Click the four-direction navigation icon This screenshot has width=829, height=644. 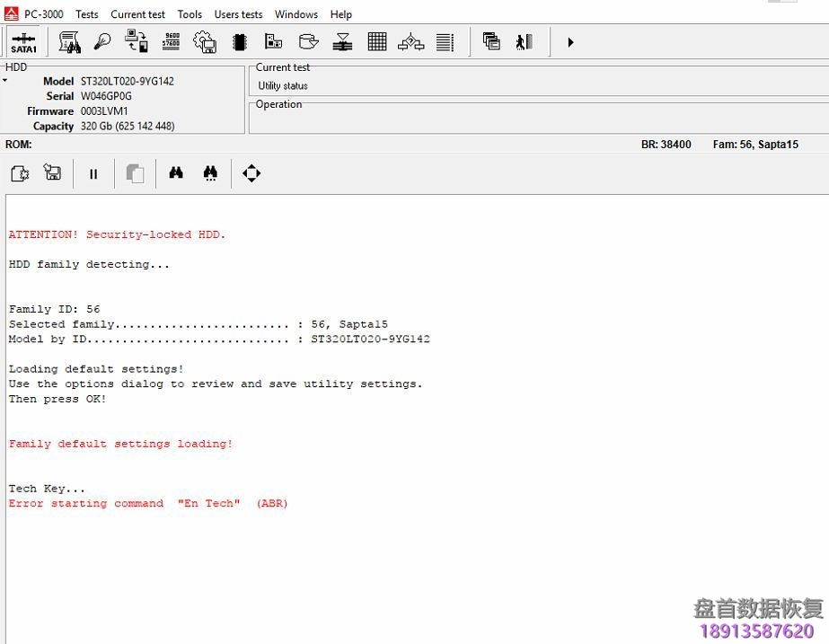click(251, 172)
